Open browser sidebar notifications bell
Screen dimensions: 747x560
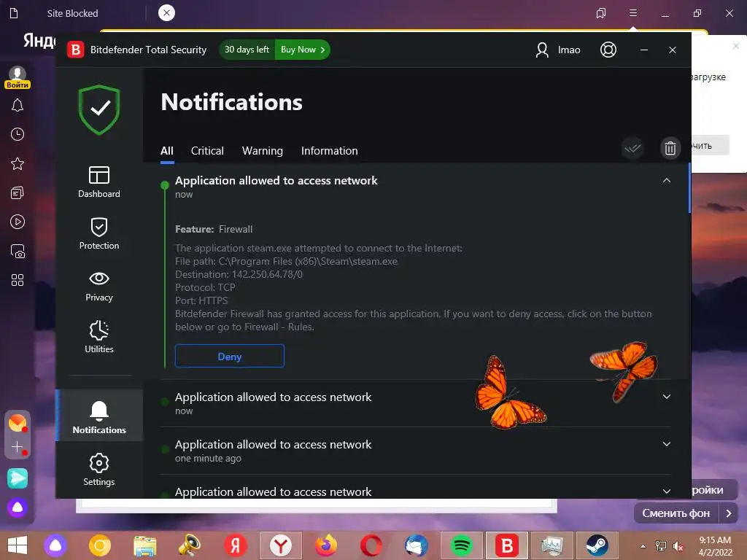click(x=18, y=105)
